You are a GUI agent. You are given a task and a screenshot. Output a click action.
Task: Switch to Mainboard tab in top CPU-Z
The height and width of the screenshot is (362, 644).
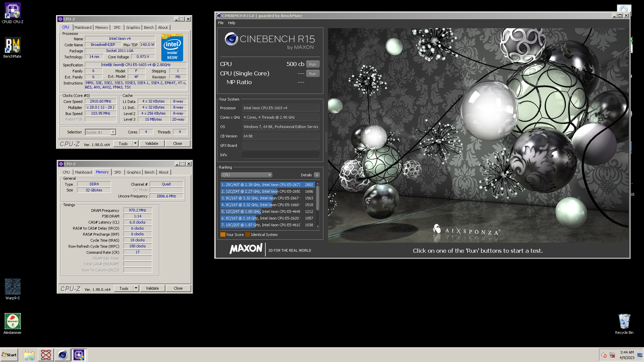[x=83, y=27]
